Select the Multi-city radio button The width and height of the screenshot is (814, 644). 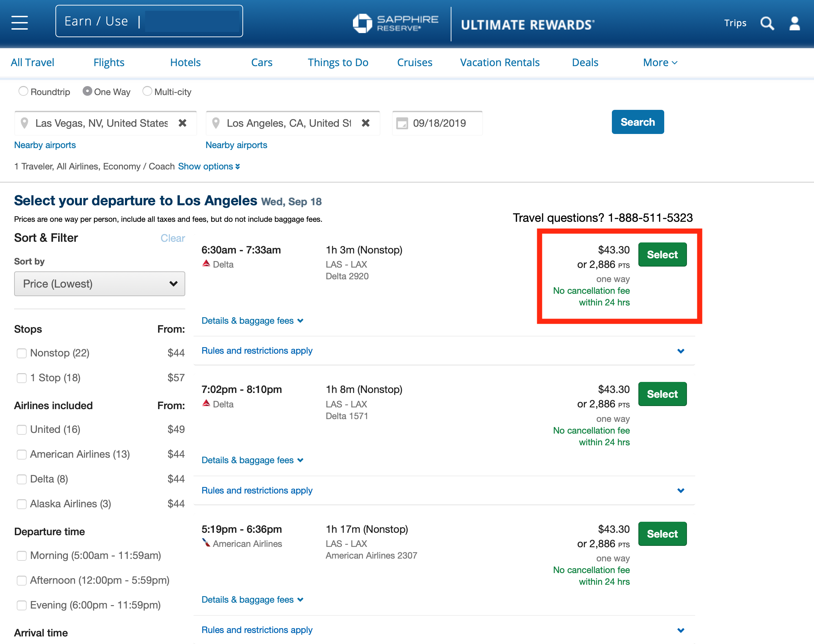pos(147,91)
